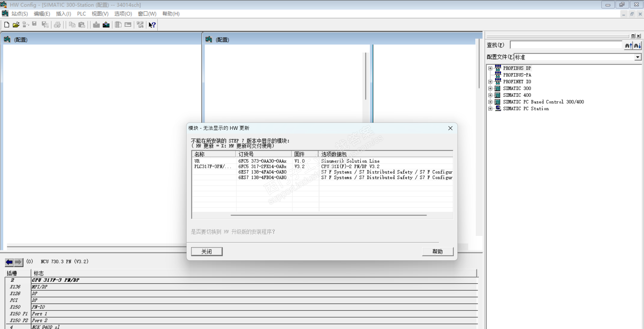Image resolution: width=644 pixels, height=329 pixels.
Task: Click the 固件 column header
Action: [305, 154]
